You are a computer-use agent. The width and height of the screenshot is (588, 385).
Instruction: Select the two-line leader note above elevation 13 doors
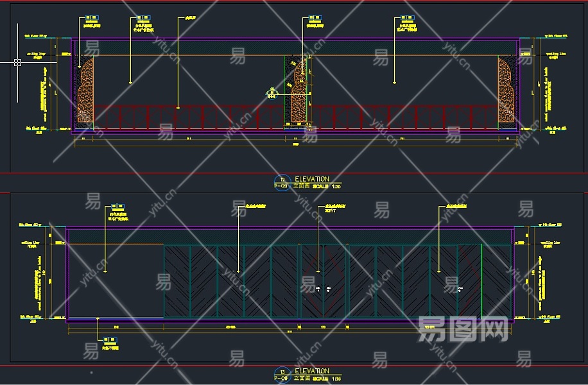[x=335, y=208]
